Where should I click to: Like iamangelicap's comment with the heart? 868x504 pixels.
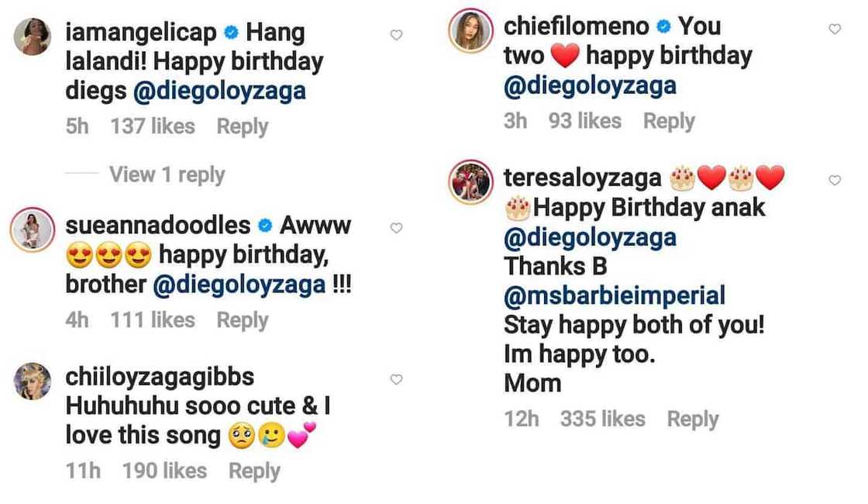(x=396, y=35)
